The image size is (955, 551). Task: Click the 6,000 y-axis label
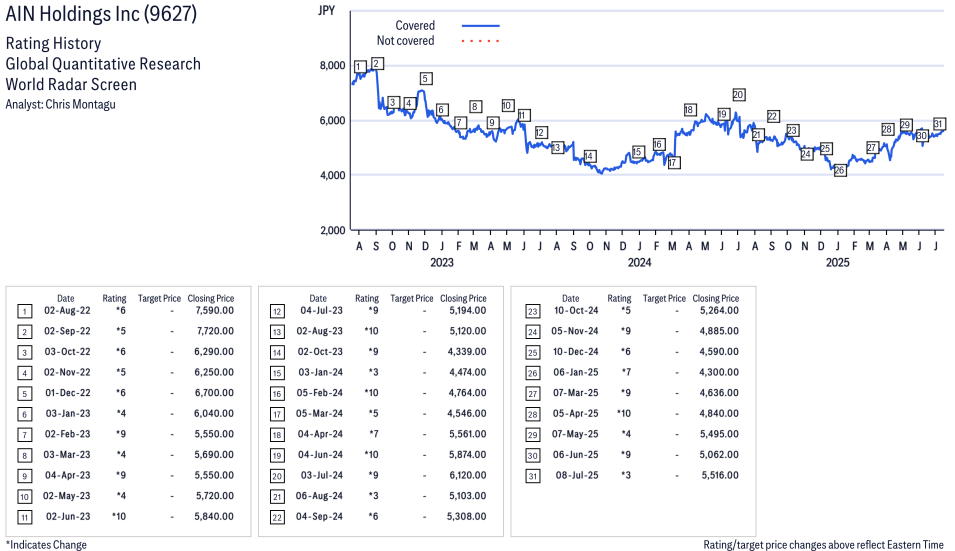point(333,121)
